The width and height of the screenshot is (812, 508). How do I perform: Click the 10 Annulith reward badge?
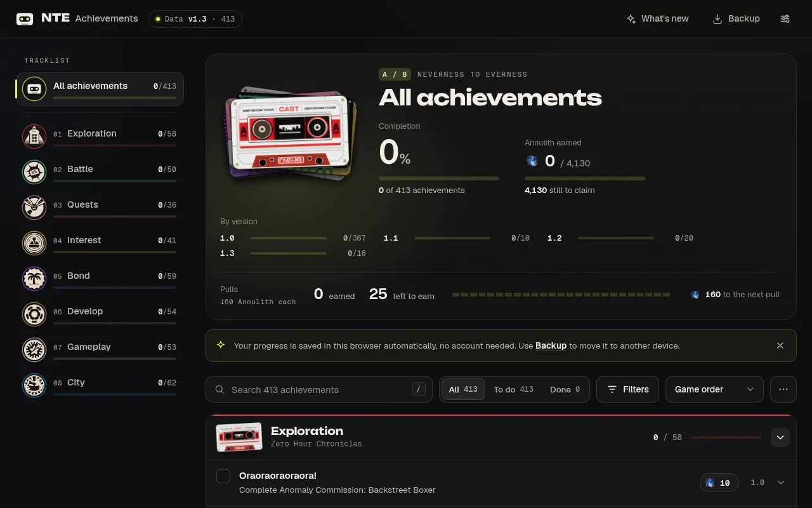click(x=719, y=483)
